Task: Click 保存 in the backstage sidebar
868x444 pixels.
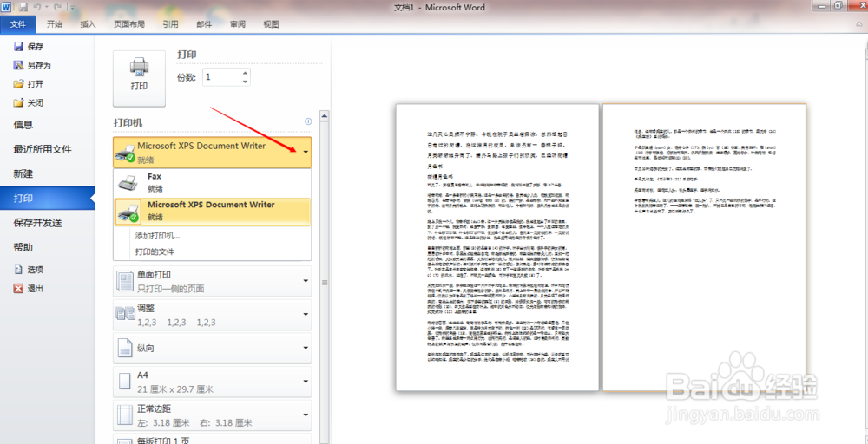Action: point(29,47)
